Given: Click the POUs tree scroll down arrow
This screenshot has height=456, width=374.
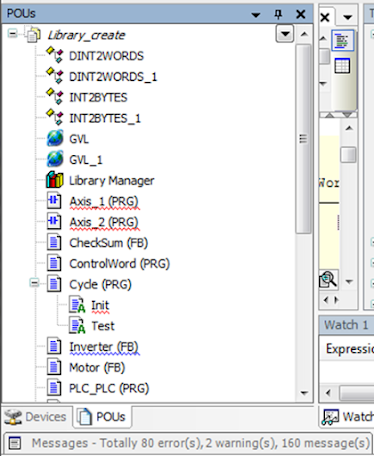Looking at the screenshot, I should 304,393.
